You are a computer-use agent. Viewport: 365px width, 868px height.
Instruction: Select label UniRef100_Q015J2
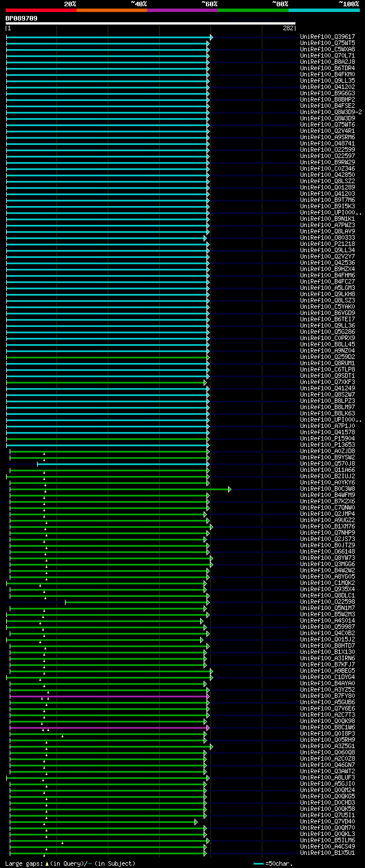pos(327,640)
